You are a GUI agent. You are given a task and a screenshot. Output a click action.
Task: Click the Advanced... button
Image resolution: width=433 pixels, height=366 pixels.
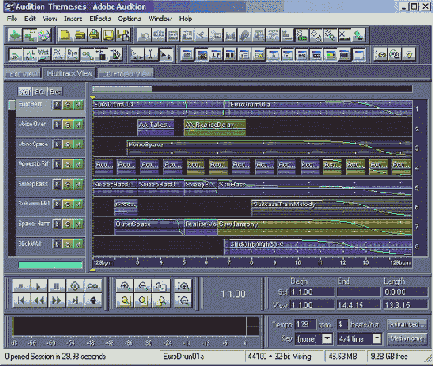[x=407, y=324]
